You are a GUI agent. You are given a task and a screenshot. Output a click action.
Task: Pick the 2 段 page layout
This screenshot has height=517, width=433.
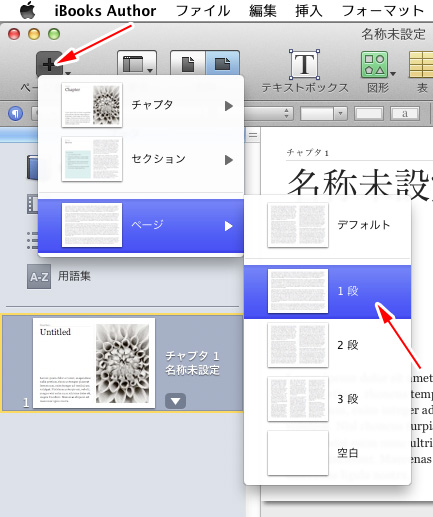(x=327, y=345)
